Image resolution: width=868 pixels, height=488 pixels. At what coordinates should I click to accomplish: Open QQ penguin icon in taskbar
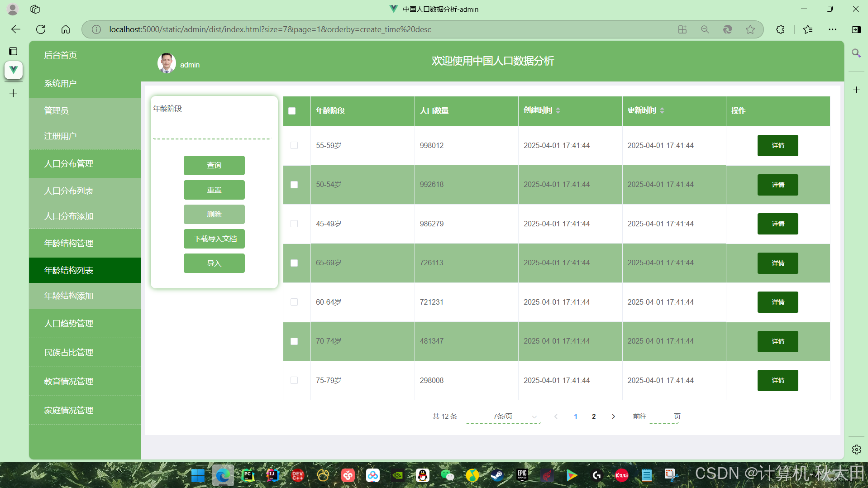tap(423, 475)
